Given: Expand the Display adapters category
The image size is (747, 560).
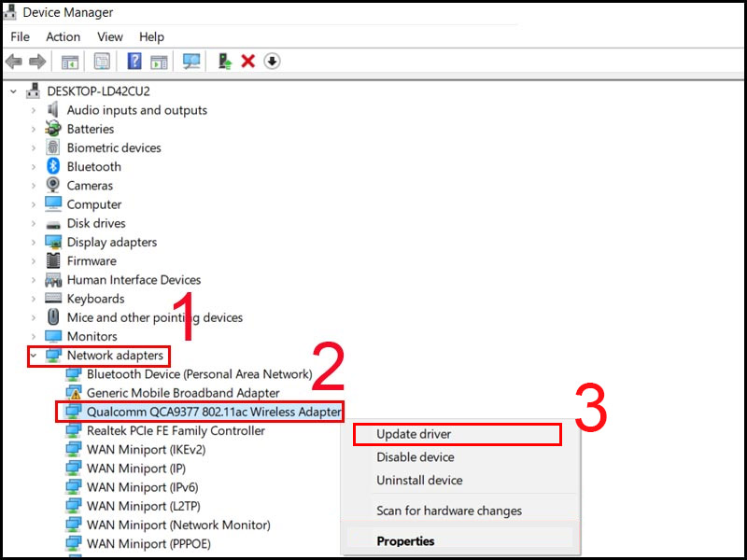Looking at the screenshot, I should point(34,243).
